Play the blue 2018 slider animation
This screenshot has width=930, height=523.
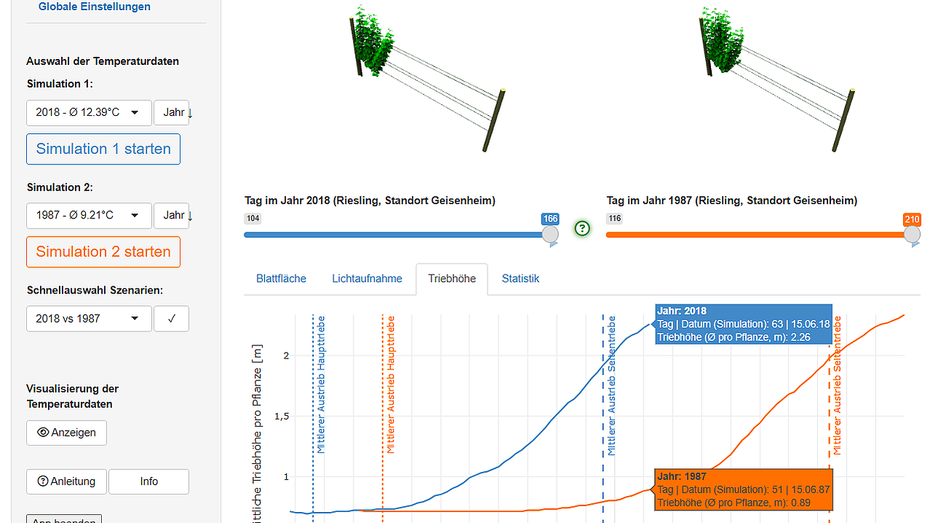553,245
